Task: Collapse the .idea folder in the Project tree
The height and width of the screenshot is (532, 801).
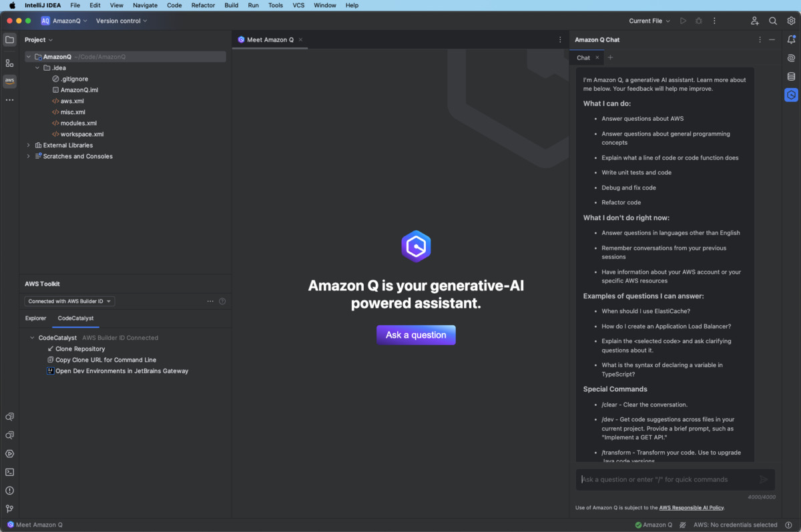Action: coord(37,67)
